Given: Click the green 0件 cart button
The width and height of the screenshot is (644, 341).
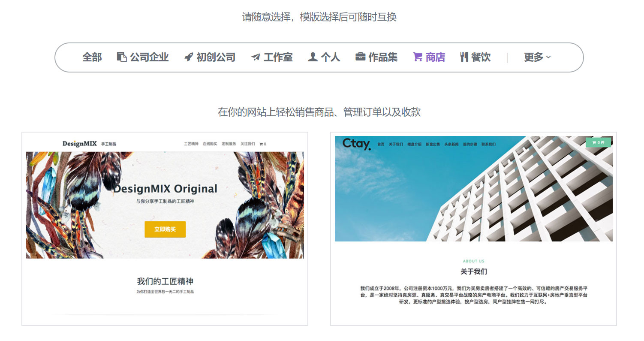Looking at the screenshot, I should 599,142.
